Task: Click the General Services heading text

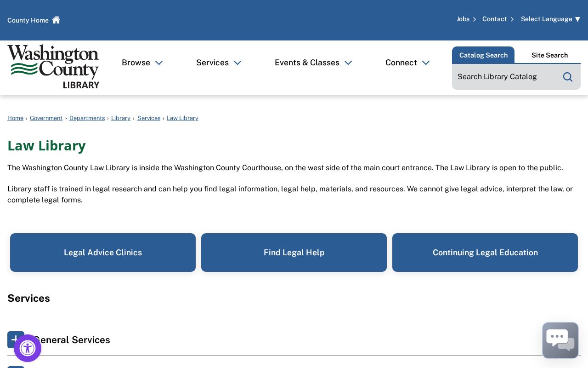Action: [72, 340]
